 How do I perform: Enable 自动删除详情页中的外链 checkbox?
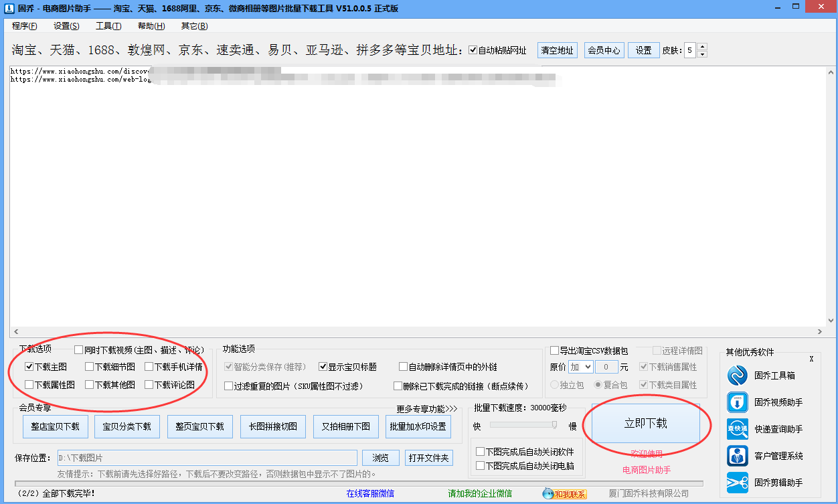click(403, 367)
